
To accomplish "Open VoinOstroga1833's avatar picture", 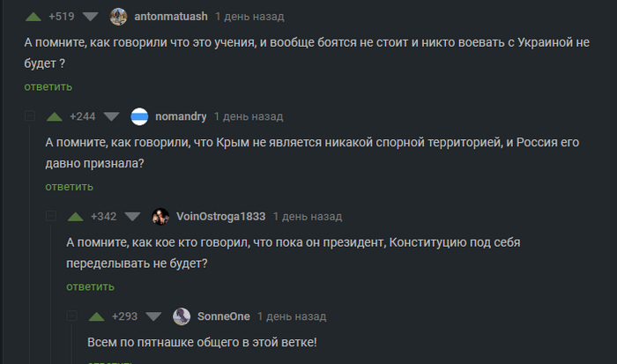I will pos(160,216).
